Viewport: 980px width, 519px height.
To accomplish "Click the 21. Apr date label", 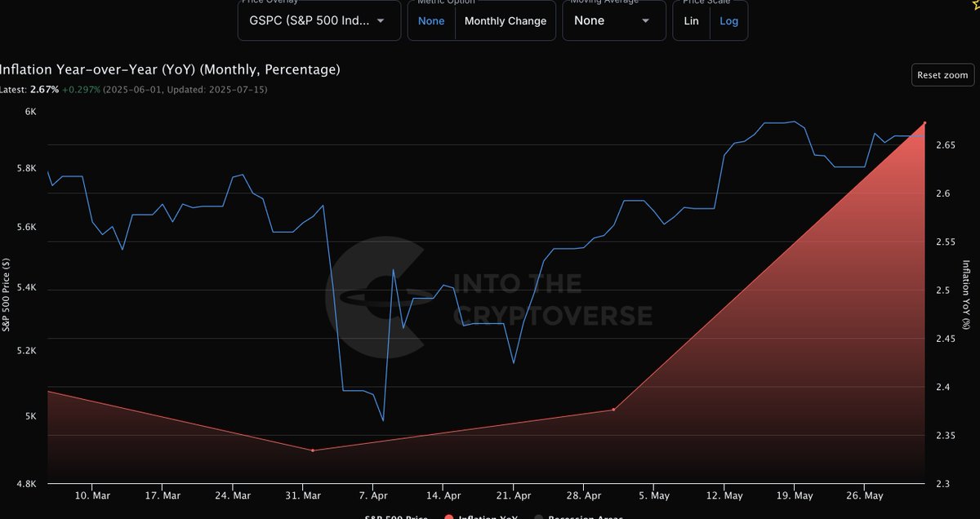I will [x=514, y=495].
